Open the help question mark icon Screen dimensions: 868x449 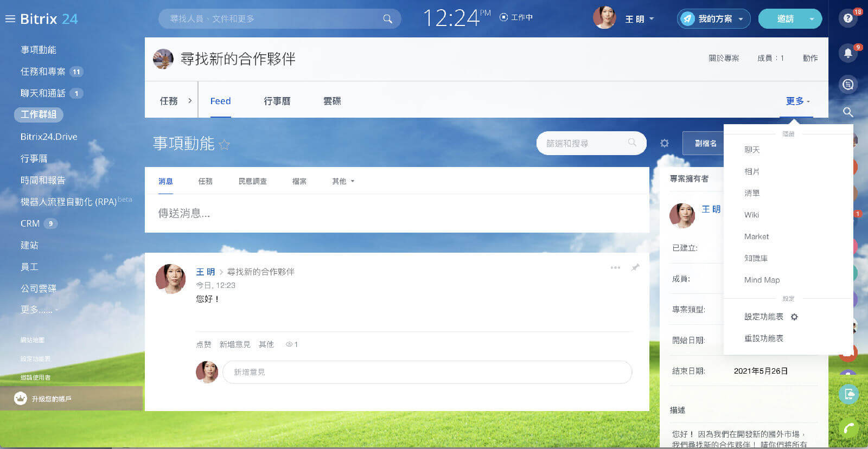(848, 18)
